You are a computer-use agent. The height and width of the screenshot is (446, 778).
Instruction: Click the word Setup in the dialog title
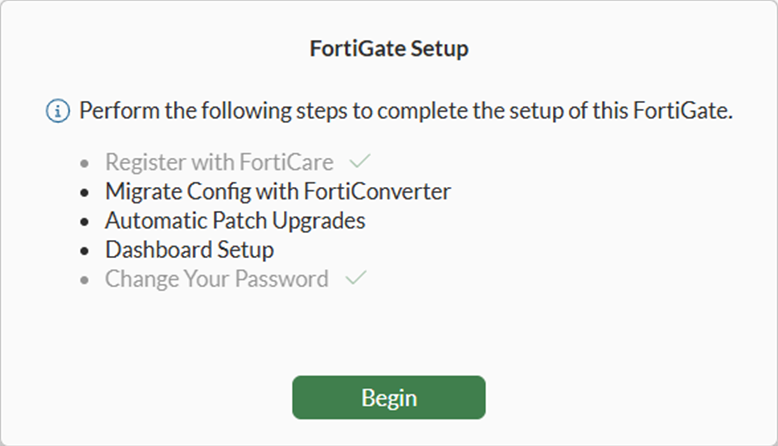(441, 48)
